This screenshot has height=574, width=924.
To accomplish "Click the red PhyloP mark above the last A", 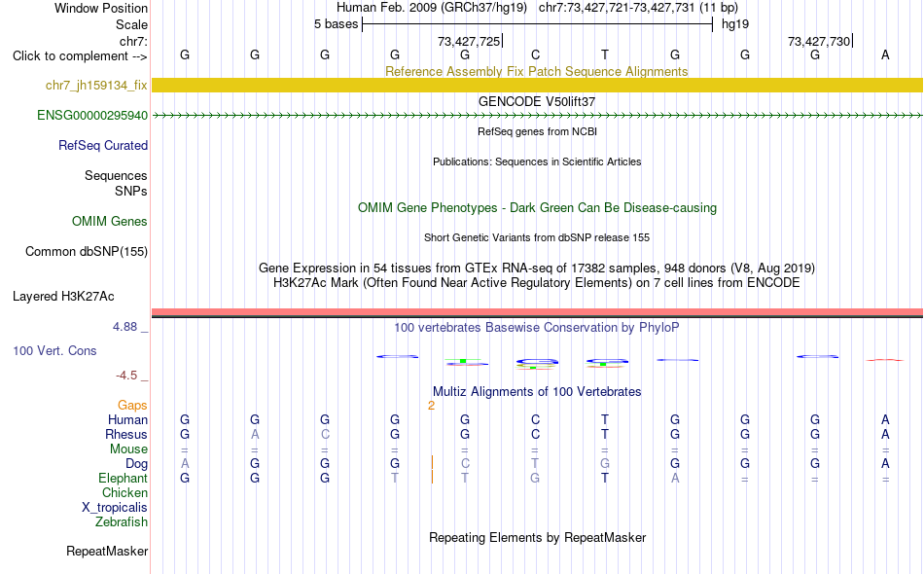I will tap(884, 360).
